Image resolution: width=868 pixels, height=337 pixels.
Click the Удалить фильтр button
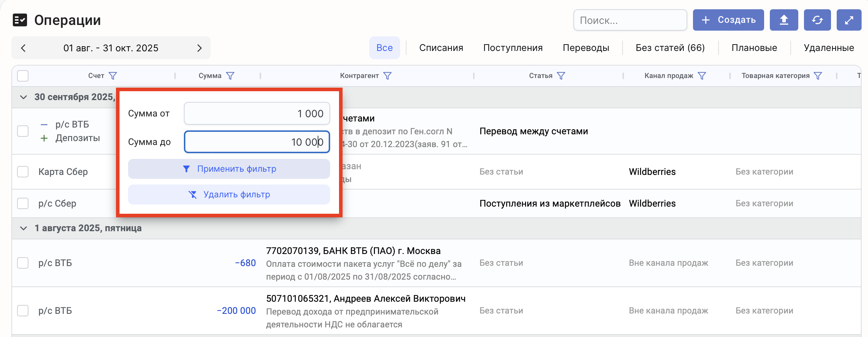(x=229, y=195)
